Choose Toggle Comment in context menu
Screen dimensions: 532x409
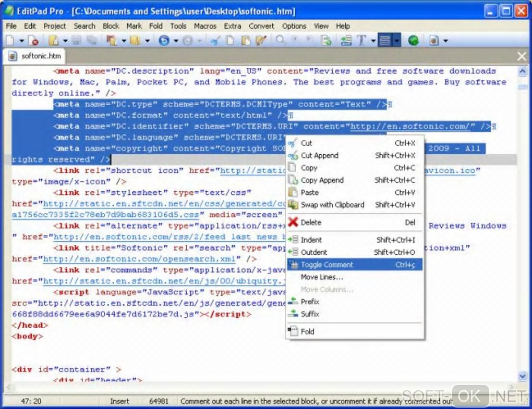tap(355, 265)
